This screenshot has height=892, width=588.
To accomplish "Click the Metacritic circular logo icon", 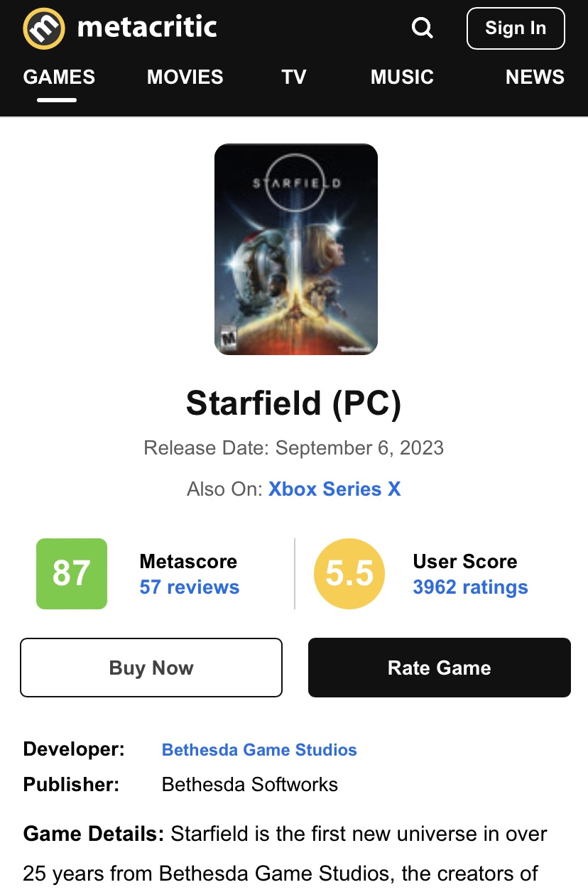I will (44, 28).
